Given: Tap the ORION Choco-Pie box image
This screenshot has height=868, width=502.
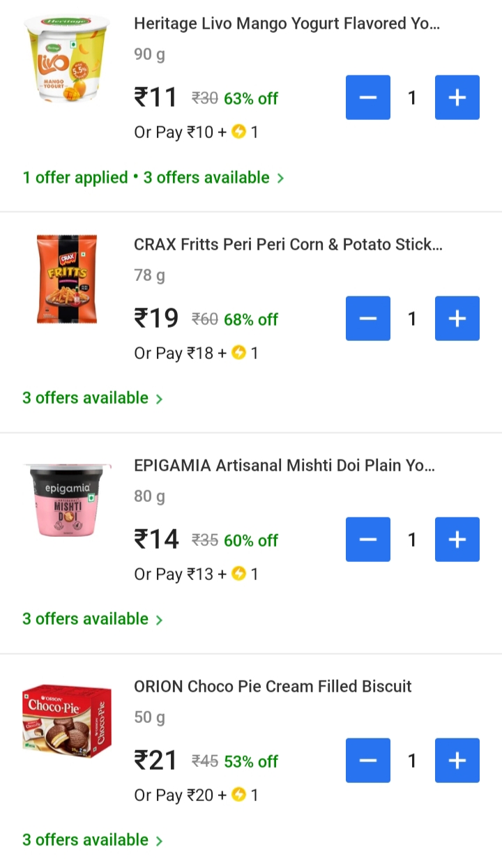Looking at the screenshot, I should (x=67, y=721).
